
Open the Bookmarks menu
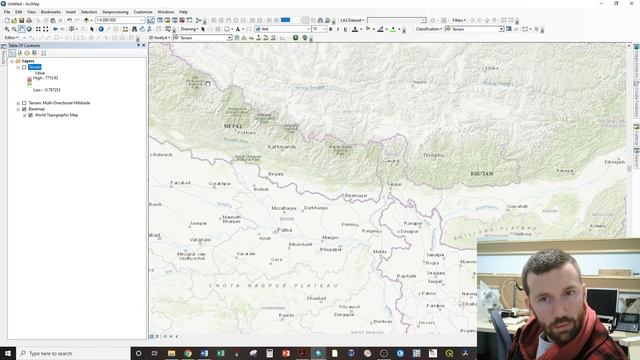point(51,12)
